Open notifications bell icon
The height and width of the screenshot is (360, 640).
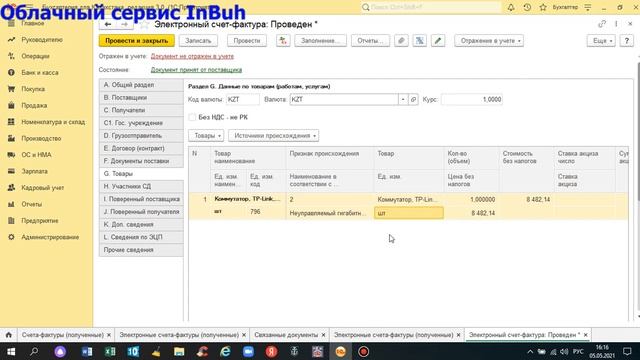pos(511,7)
